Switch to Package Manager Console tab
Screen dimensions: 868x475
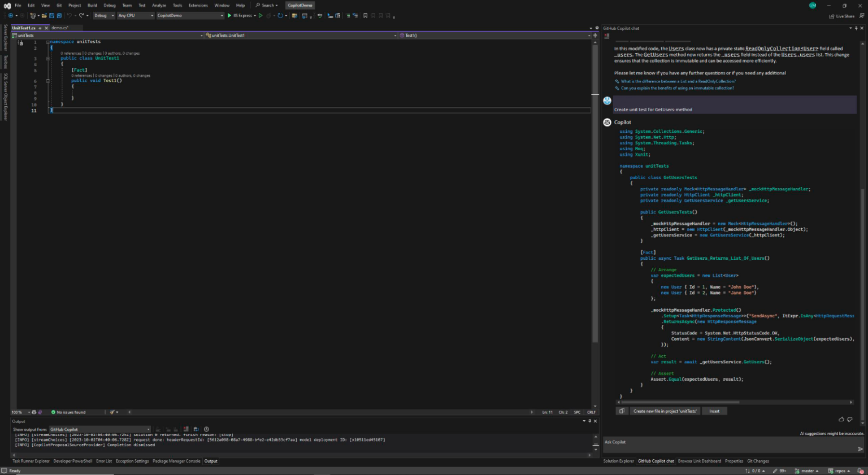[x=176, y=461]
